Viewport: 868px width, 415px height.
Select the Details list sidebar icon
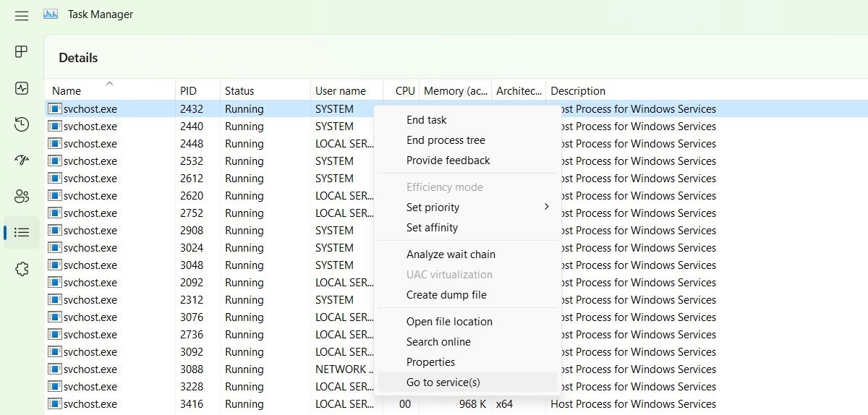tap(22, 232)
